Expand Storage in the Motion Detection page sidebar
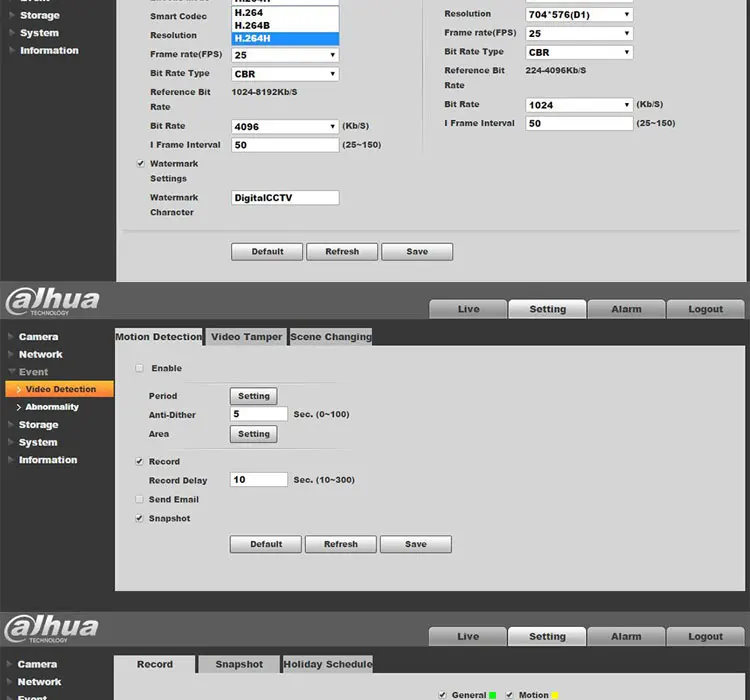Viewport: 750px width, 700px height. click(x=38, y=425)
